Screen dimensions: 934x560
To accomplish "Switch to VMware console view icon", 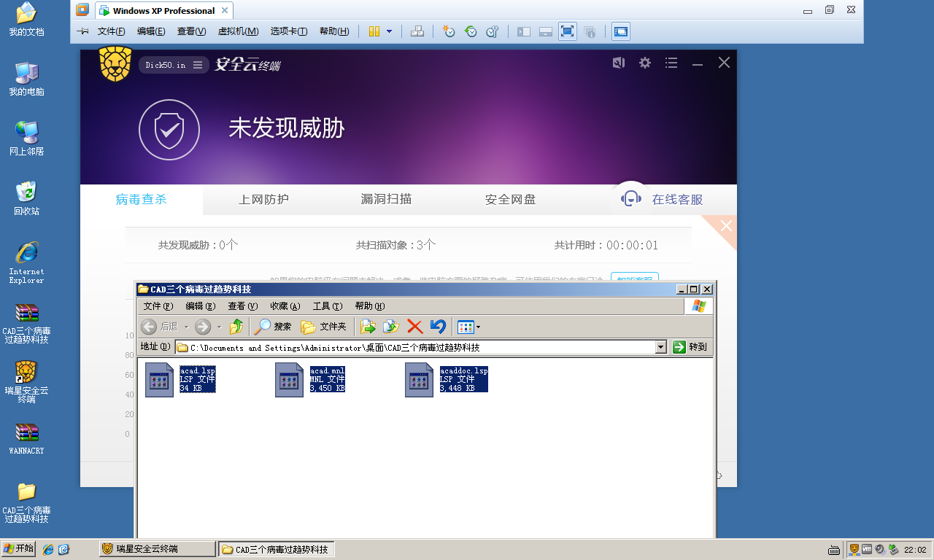I will coord(621,31).
